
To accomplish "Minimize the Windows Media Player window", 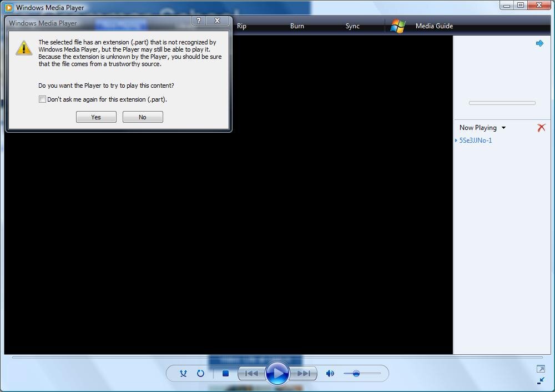I will (x=507, y=6).
